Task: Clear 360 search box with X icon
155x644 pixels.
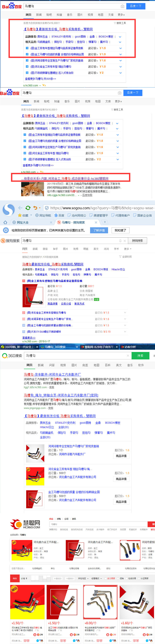Action: (x=128, y=355)
